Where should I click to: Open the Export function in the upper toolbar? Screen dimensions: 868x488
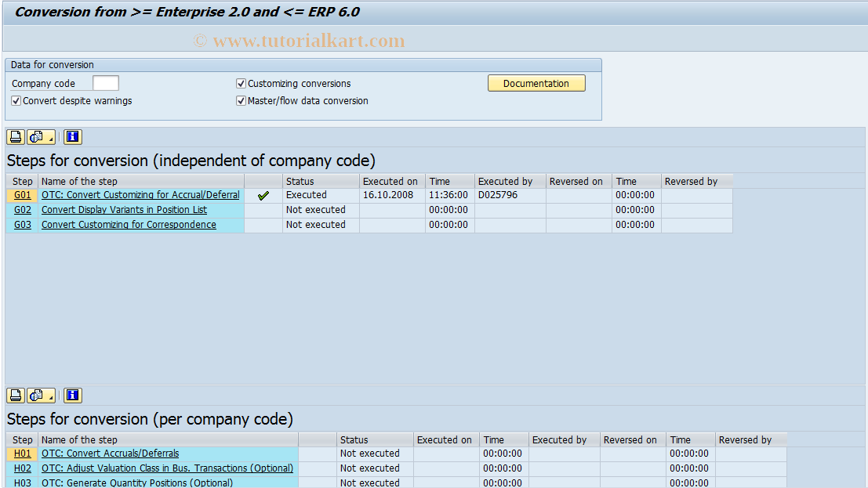[x=35, y=136]
